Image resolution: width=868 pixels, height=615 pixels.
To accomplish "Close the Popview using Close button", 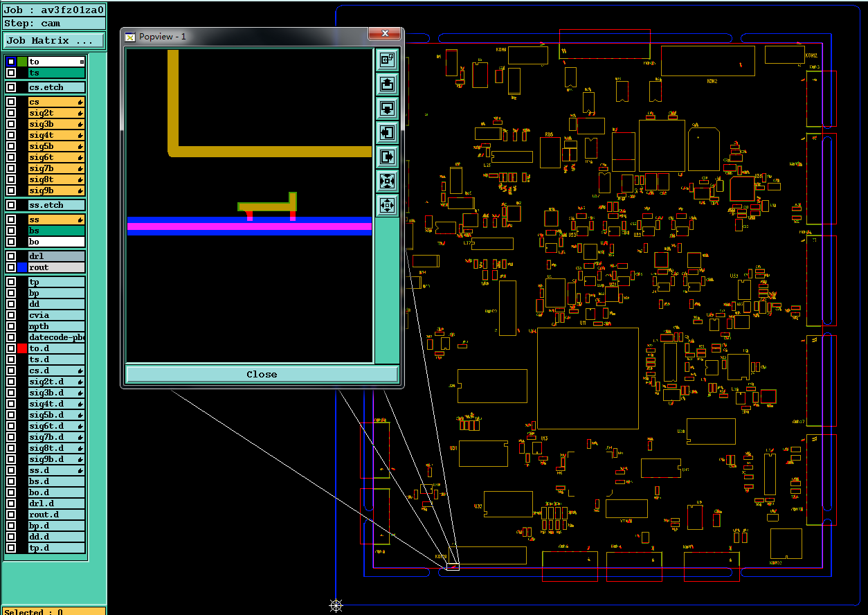I will 262,374.
